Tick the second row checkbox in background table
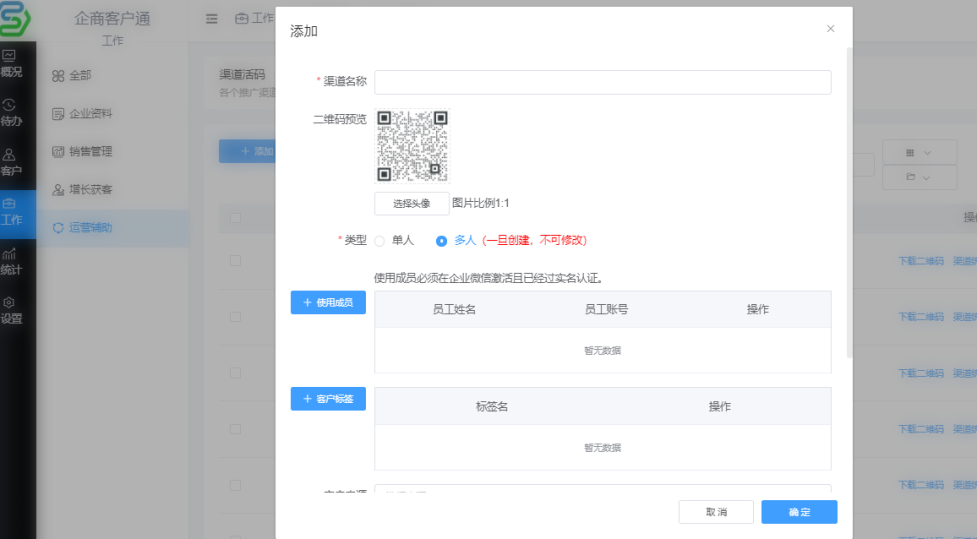The image size is (977, 539). pos(236,317)
